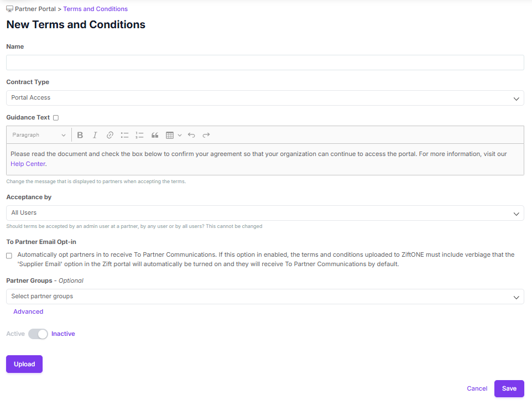Insert a numbered list
This screenshot has height=405, width=532.
(140, 135)
